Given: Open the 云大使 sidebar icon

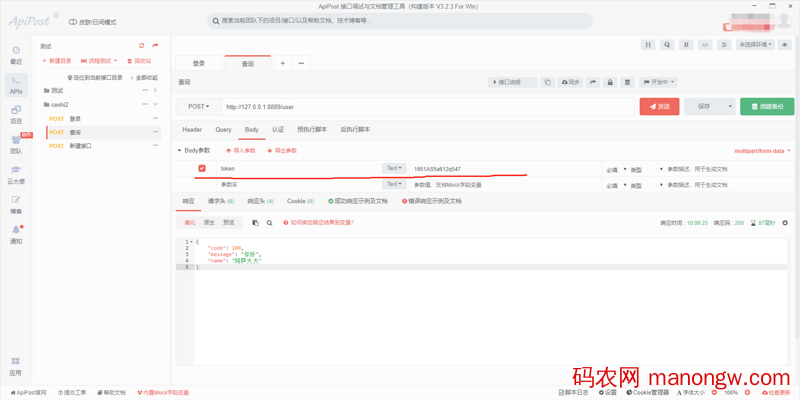Looking at the screenshot, I should pos(16,175).
